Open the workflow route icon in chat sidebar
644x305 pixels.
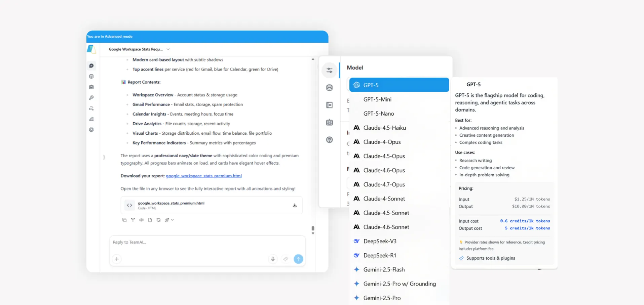coord(91,108)
